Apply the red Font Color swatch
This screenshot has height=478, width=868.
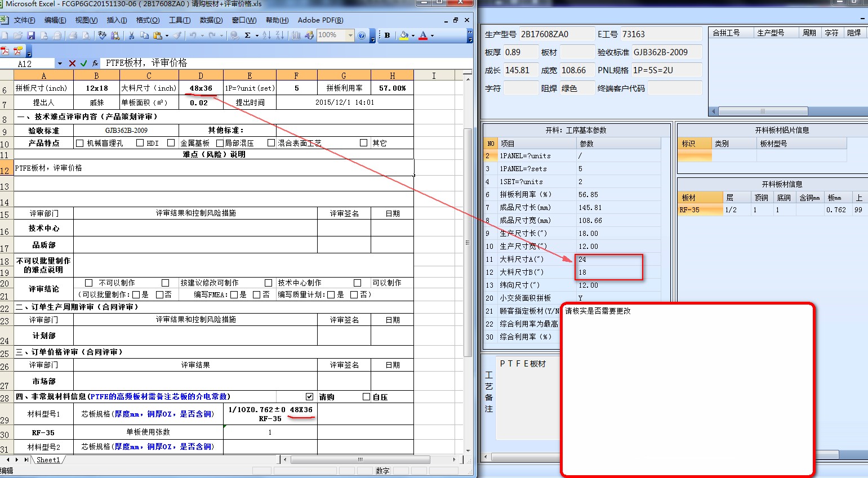point(423,35)
